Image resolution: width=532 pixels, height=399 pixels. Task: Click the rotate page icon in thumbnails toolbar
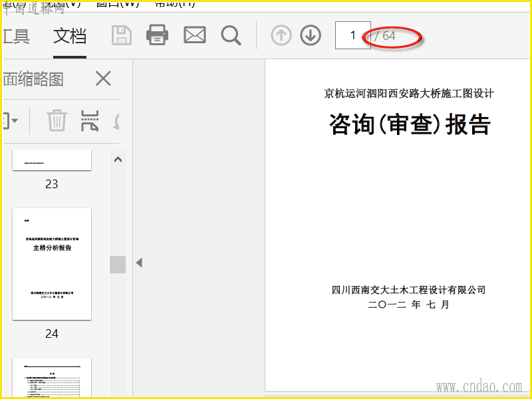(116, 122)
